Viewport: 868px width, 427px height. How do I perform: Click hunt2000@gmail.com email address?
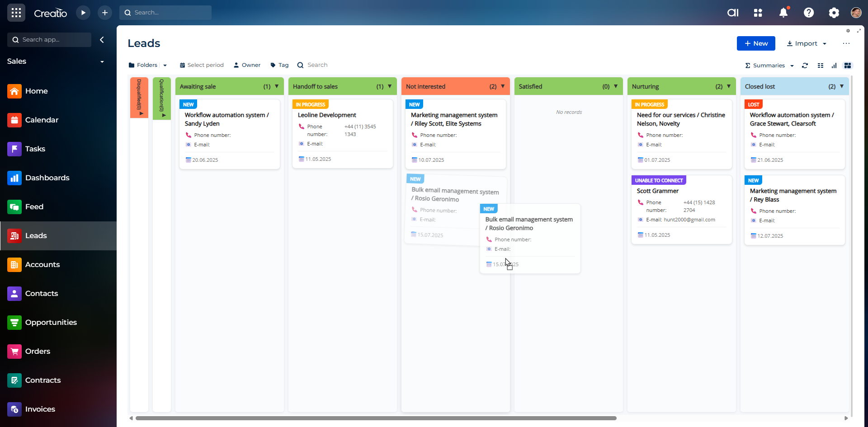(x=689, y=220)
